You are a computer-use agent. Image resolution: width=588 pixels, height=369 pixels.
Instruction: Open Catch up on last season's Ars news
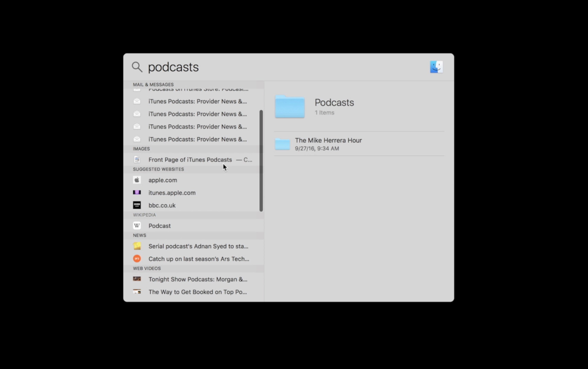pyautogui.click(x=199, y=259)
